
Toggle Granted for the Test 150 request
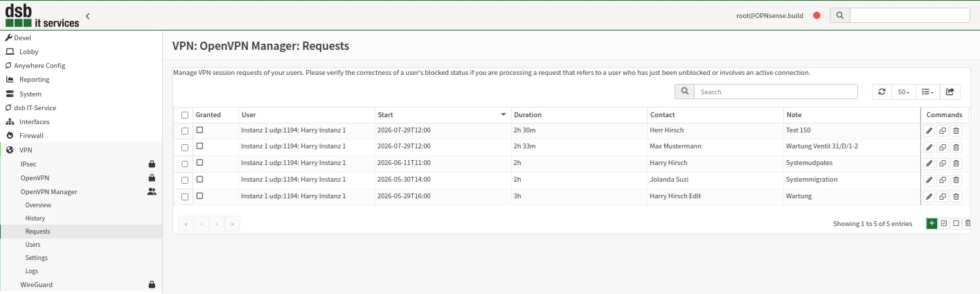pyautogui.click(x=199, y=130)
